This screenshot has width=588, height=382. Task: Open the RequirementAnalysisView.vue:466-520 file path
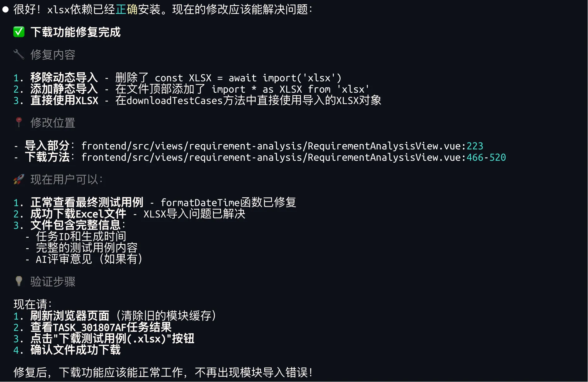293,157
